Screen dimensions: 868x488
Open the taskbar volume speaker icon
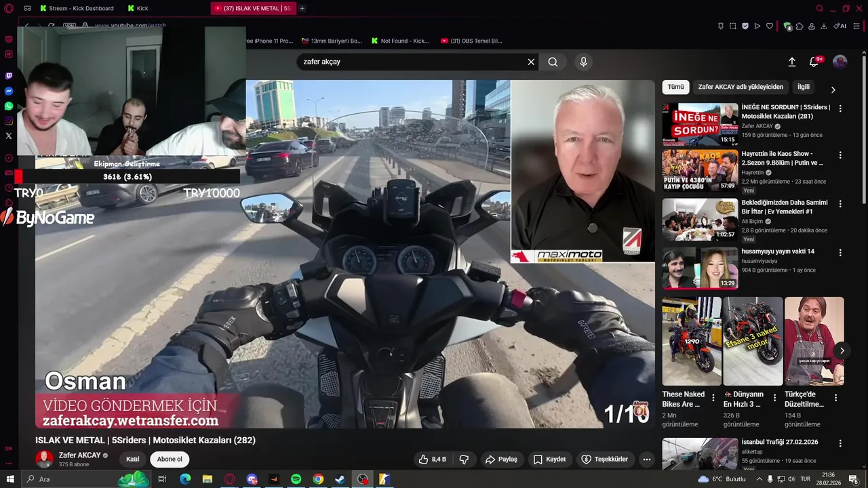pyautogui.click(x=791, y=479)
